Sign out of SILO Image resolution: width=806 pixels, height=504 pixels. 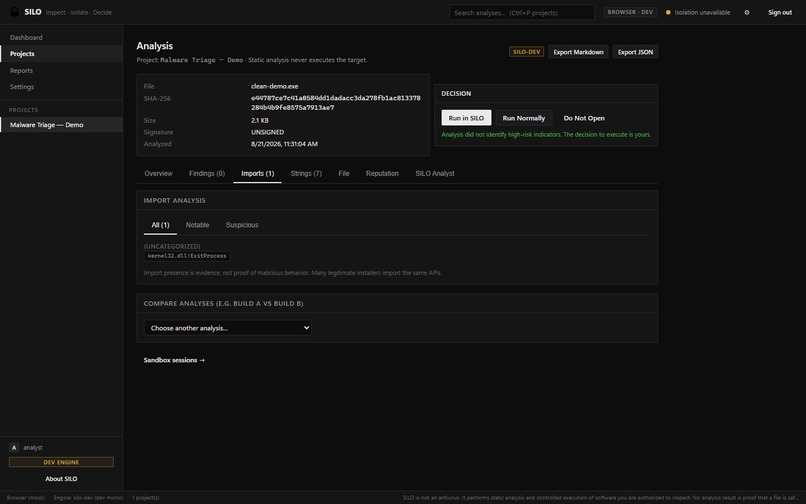(x=780, y=12)
